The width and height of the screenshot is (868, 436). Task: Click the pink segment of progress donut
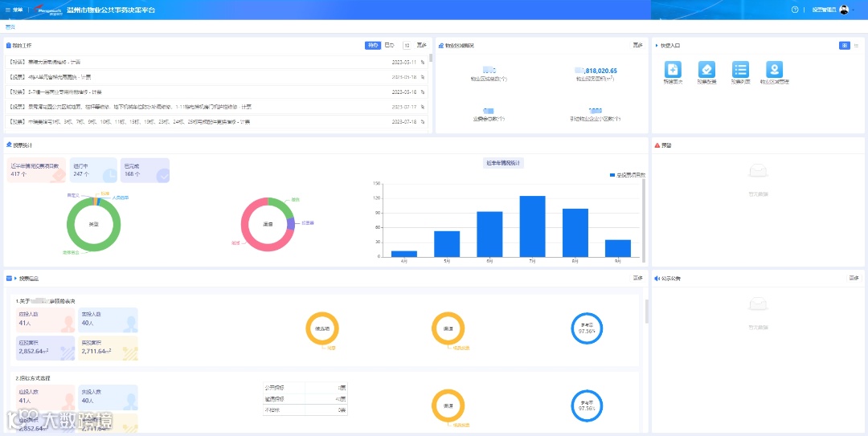point(244,229)
